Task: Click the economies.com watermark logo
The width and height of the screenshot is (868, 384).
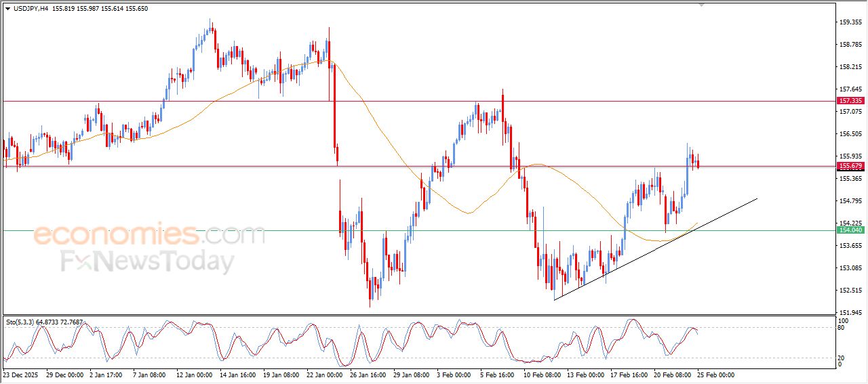Action: pyautogui.click(x=149, y=236)
